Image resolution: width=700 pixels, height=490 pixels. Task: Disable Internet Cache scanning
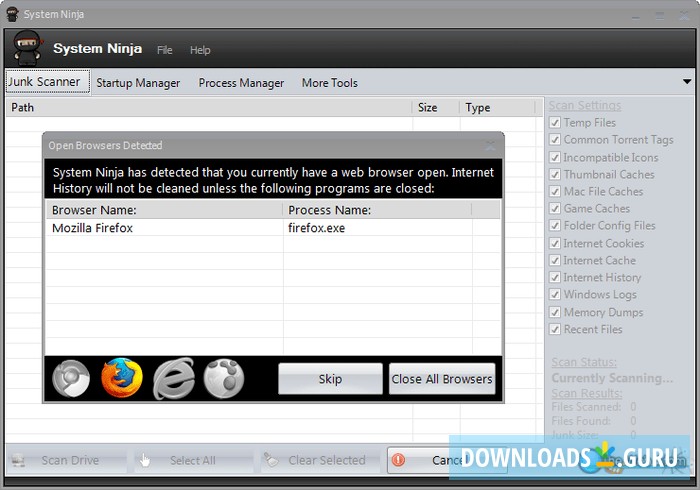coord(555,260)
